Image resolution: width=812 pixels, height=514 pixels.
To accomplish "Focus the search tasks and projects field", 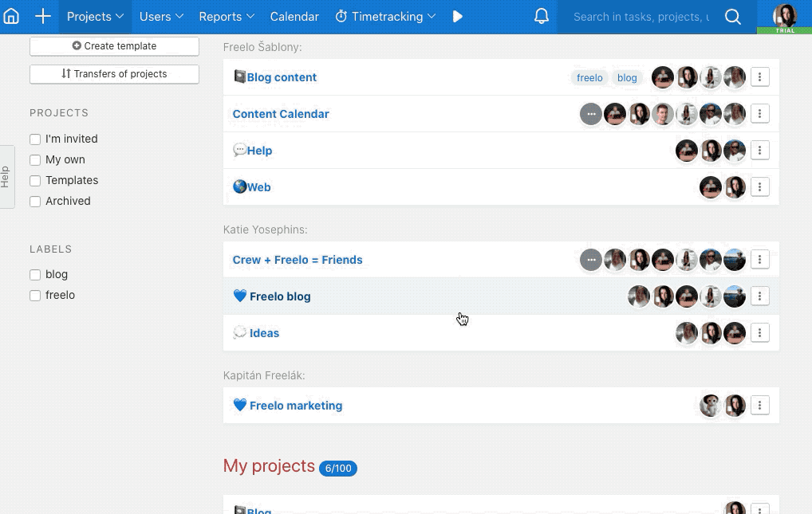I will click(x=641, y=17).
